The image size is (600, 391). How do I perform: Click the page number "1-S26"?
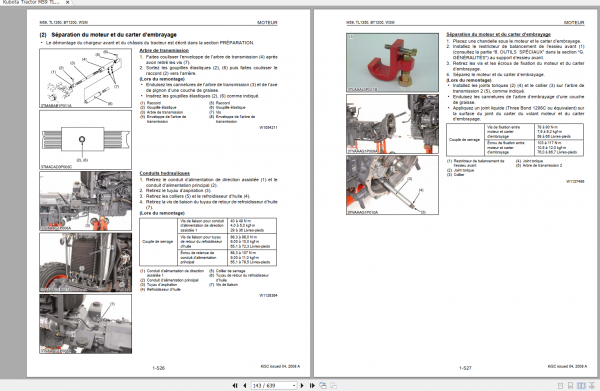pyautogui.click(x=158, y=368)
